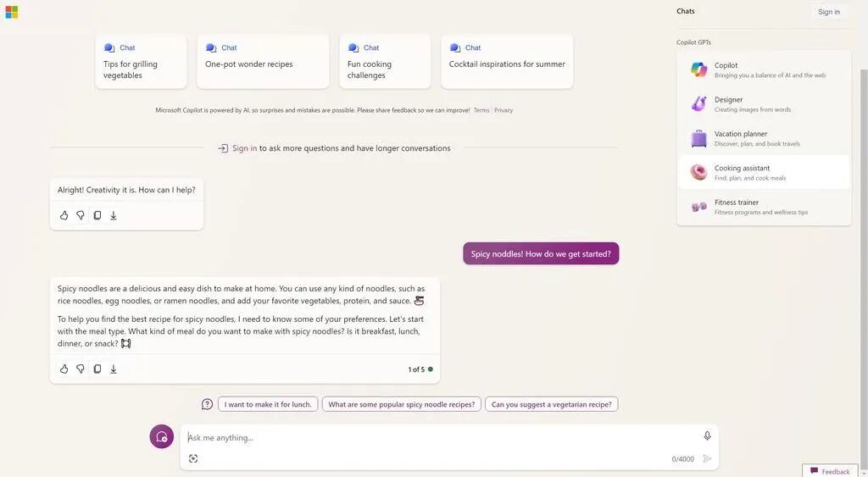Click the Vacation planner suitcase icon
The height and width of the screenshot is (477, 868).
[x=698, y=138]
